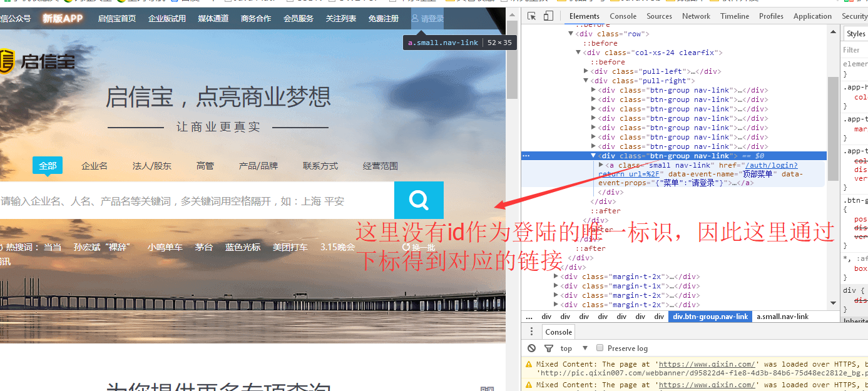Click hot search term 3.15晚会
Image resolution: width=868 pixels, height=391 pixels.
point(338,247)
